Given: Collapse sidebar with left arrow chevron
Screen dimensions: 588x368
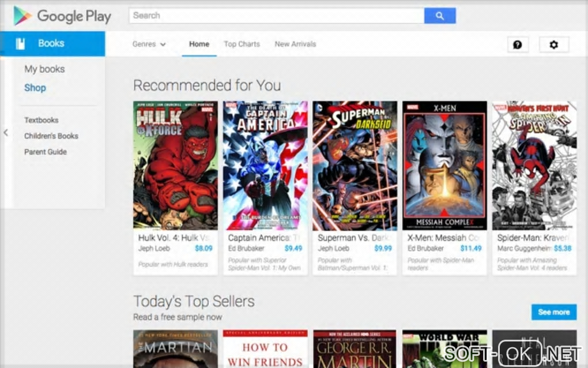Looking at the screenshot, I should [x=6, y=133].
